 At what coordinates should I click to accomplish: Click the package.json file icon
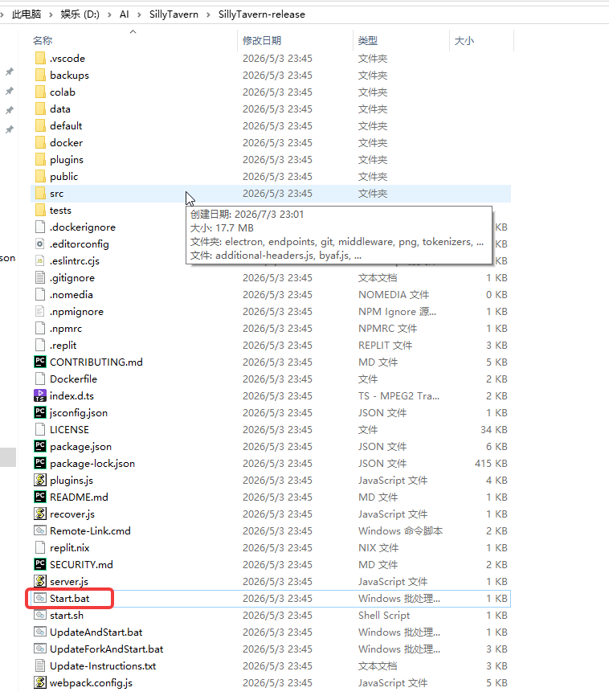point(40,446)
